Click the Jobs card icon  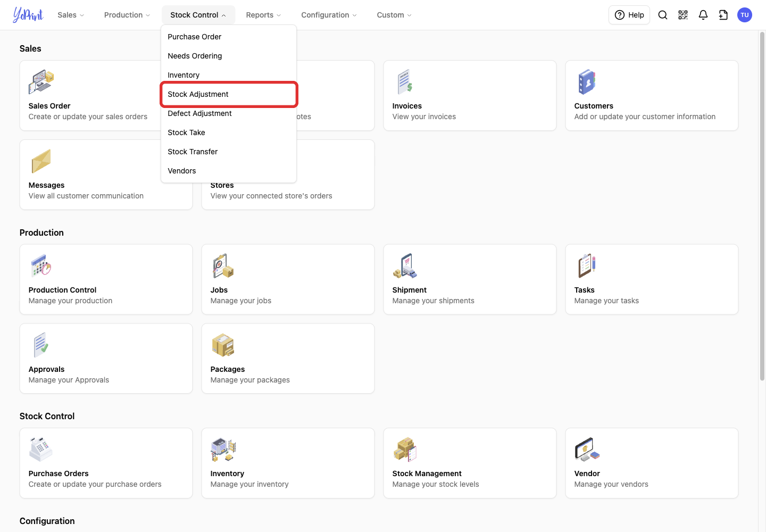click(x=223, y=266)
